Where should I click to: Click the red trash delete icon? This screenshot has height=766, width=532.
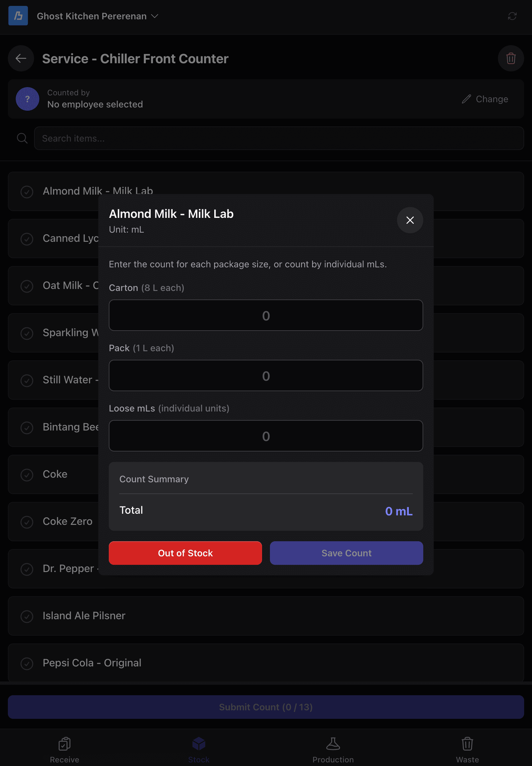point(511,58)
